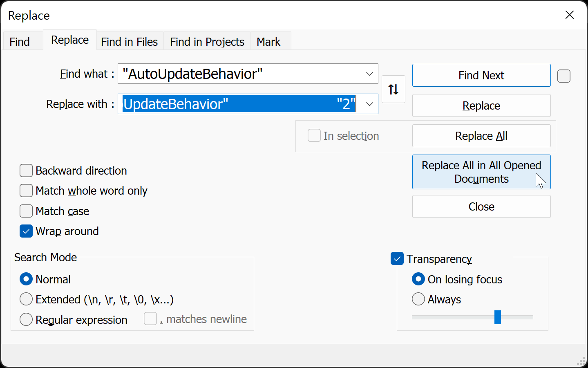Click the swap find and replace arrows icon
This screenshot has height=368, width=588.
click(x=393, y=89)
